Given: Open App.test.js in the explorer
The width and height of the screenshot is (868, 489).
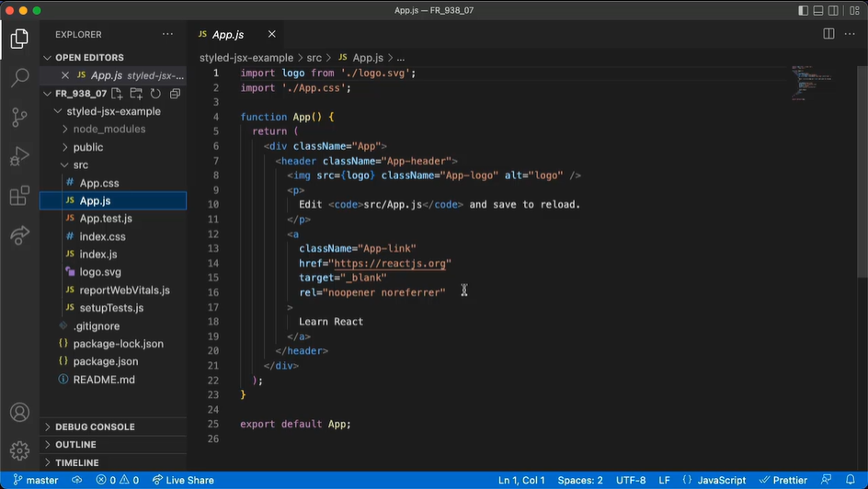Looking at the screenshot, I should (113, 219).
